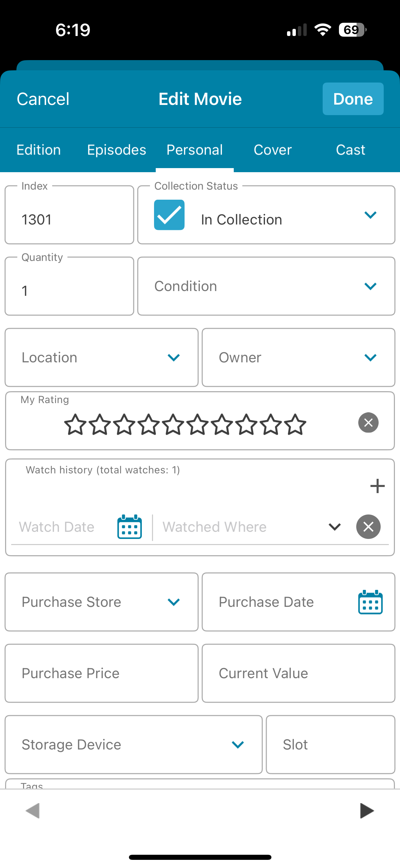Switch to the Cover tab
Screen dimensions: 400x868
(272, 150)
